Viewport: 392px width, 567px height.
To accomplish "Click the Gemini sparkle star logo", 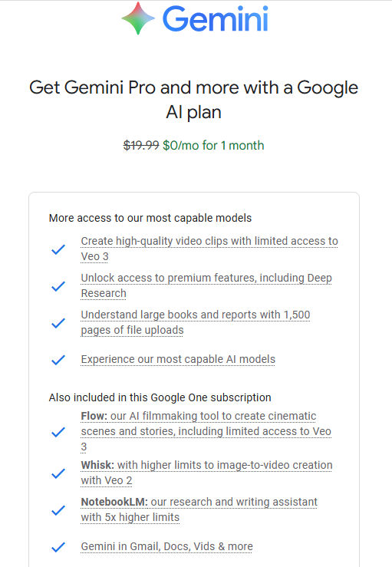I will [138, 18].
